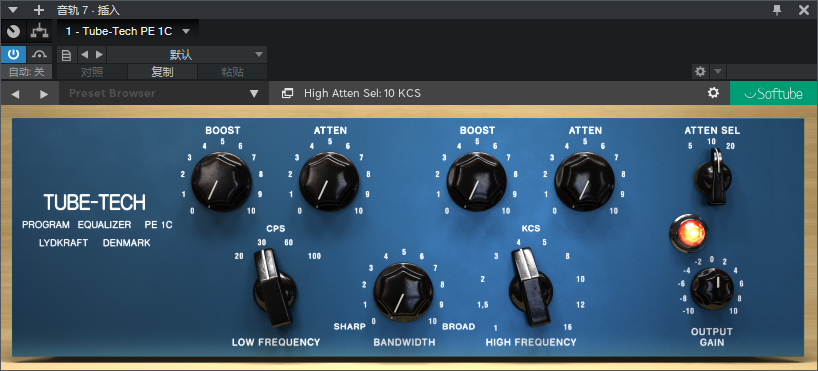
Task: Adjust the low frequency BOOST knob
Action: tap(221, 182)
